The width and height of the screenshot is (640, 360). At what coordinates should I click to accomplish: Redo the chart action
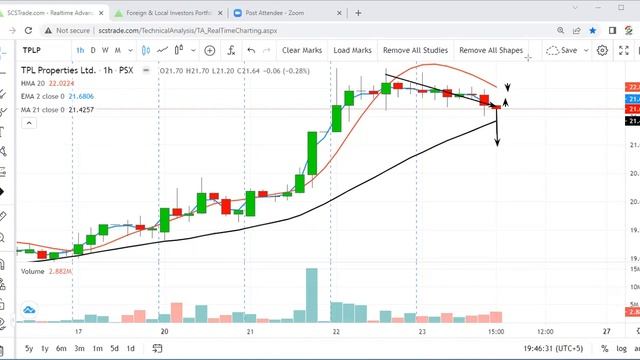click(x=267, y=50)
